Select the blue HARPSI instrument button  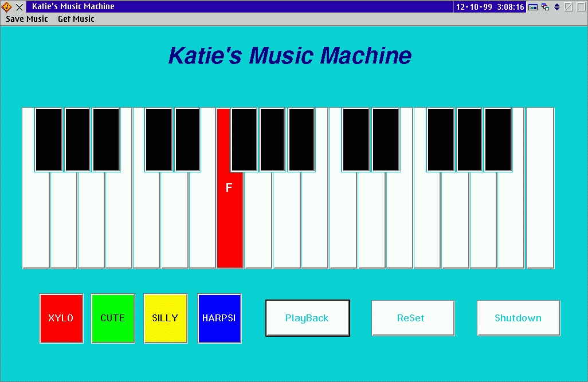click(219, 318)
